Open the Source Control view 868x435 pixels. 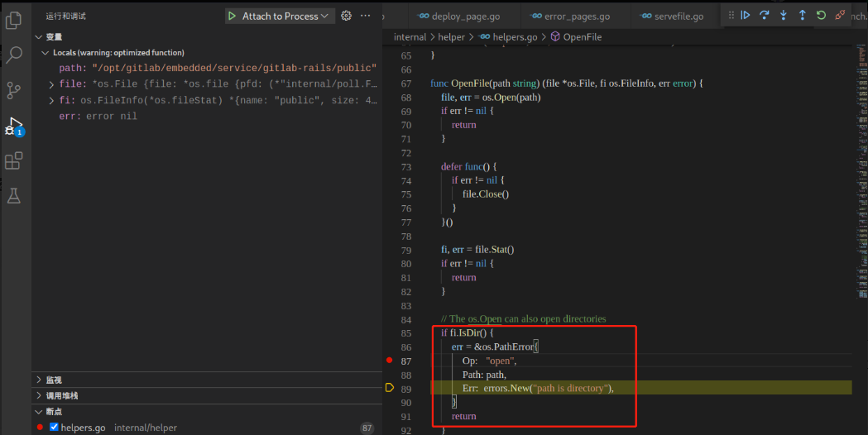[x=13, y=90]
